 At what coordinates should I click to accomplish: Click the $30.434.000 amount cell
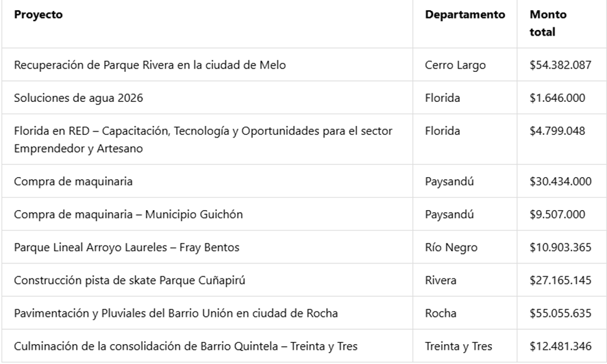[560, 181]
